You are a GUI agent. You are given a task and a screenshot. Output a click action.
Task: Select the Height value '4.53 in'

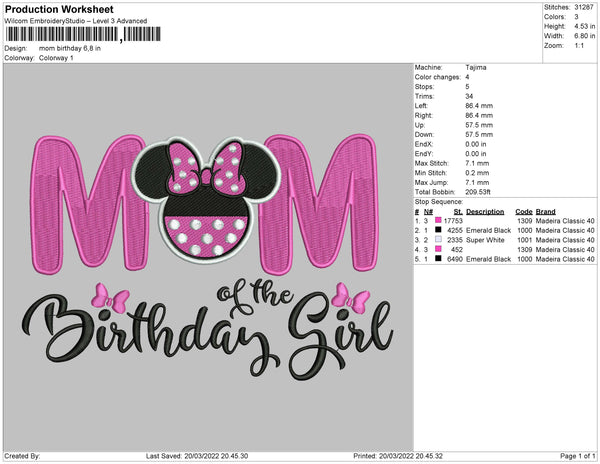pos(585,26)
